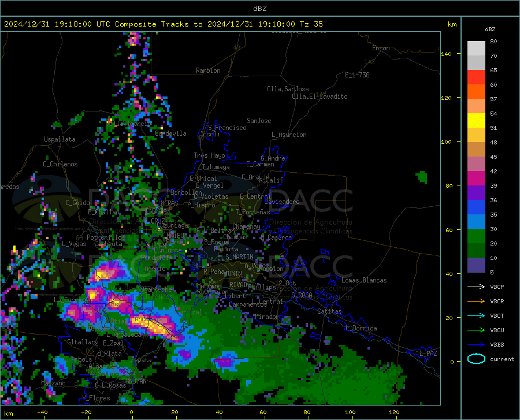Click the E_1-736 label
The height and width of the screenshot is (420, 520).
click(x=357, y=75)
